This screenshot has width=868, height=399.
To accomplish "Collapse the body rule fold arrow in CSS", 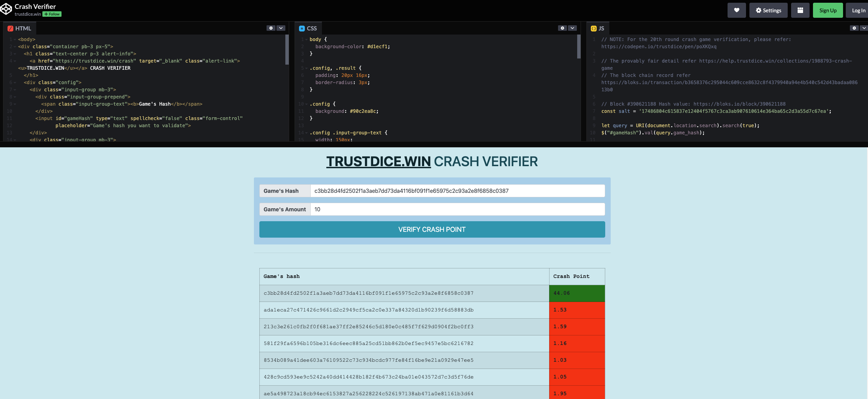I will click(306, 40).
